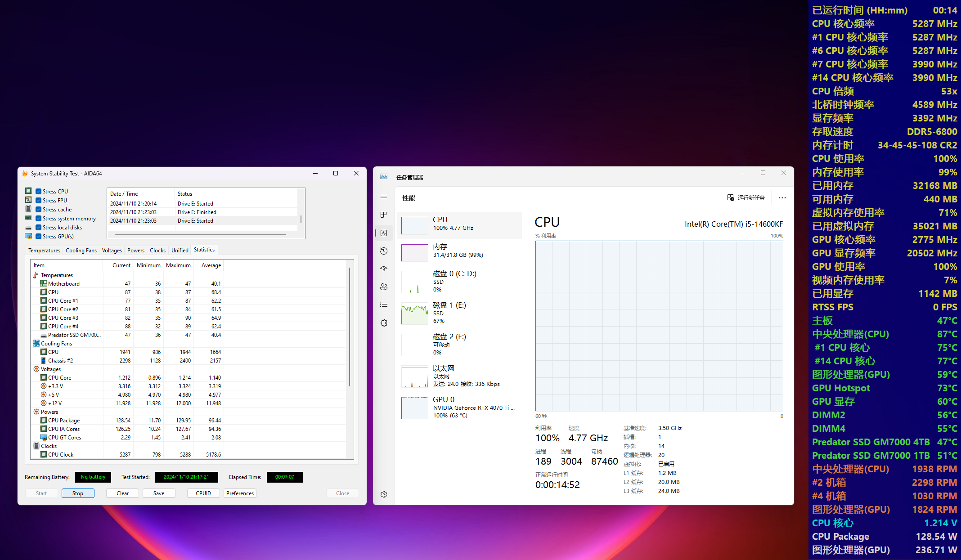Select Performance page icon in Task Manager
Image resolution: width=961 pixels, height=560 pixels.
click(384, 233)
